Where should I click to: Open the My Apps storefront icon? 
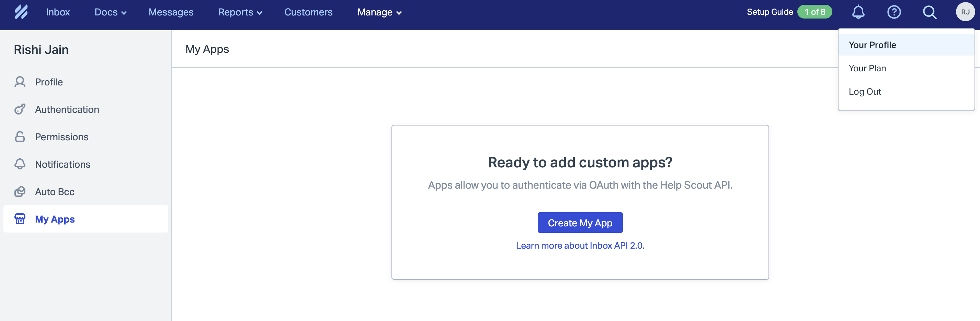(20, 219)
